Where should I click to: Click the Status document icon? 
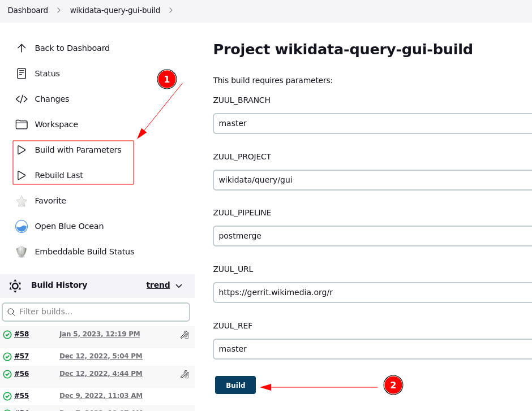coord(22,73)
